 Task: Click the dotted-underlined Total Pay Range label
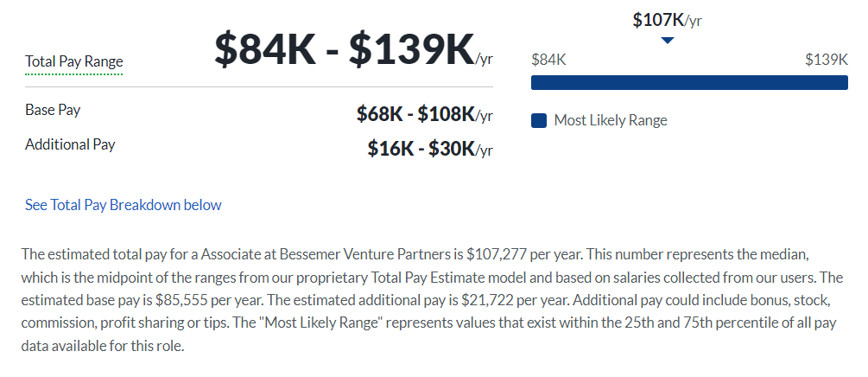[x=74, y=61]
